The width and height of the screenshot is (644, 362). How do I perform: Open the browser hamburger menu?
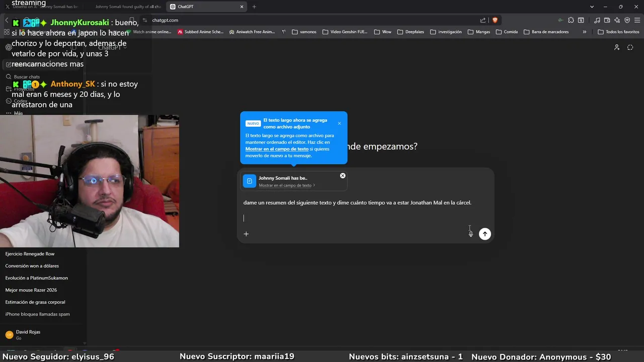[x=637, y=20]
